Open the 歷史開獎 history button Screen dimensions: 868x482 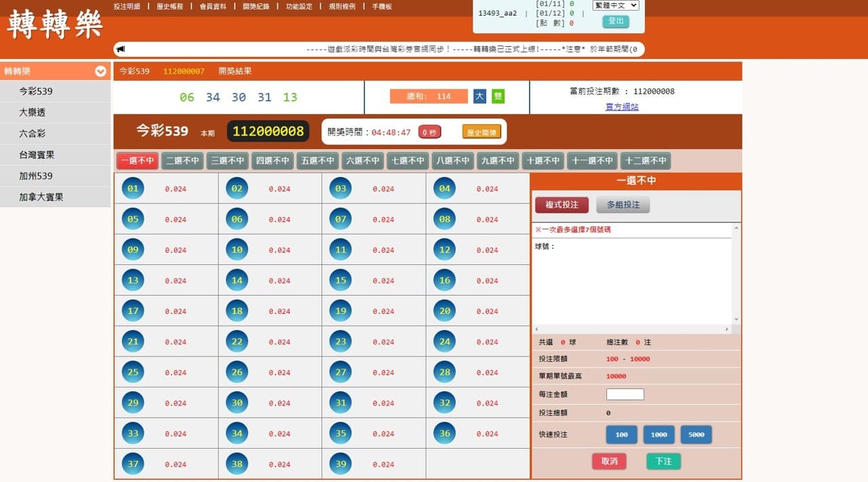coord(481,132)
